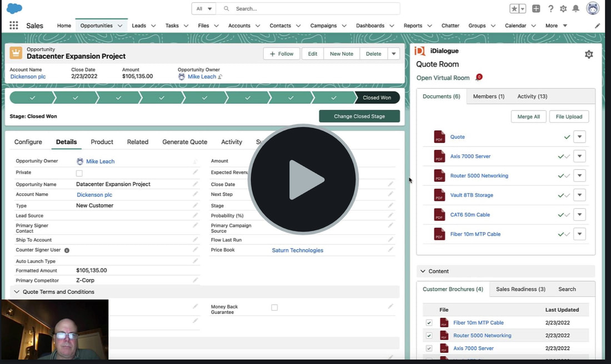
Task: Open the App Launcher grid icon
Action: click(x=14, y=26)
